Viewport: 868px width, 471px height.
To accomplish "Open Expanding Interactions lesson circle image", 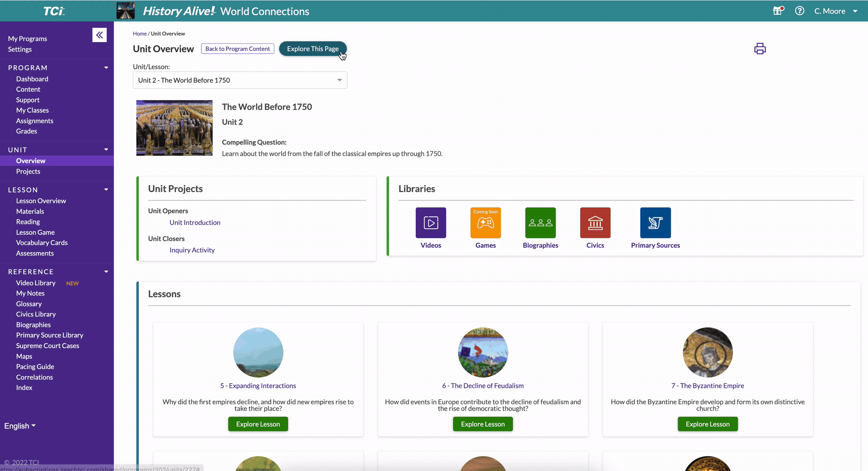I will (x=258, y=352).
